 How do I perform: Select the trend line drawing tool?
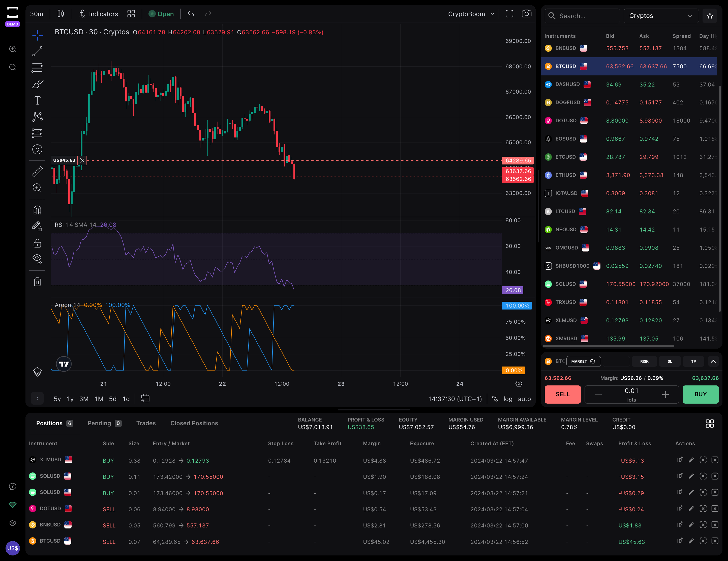point(37,51)
